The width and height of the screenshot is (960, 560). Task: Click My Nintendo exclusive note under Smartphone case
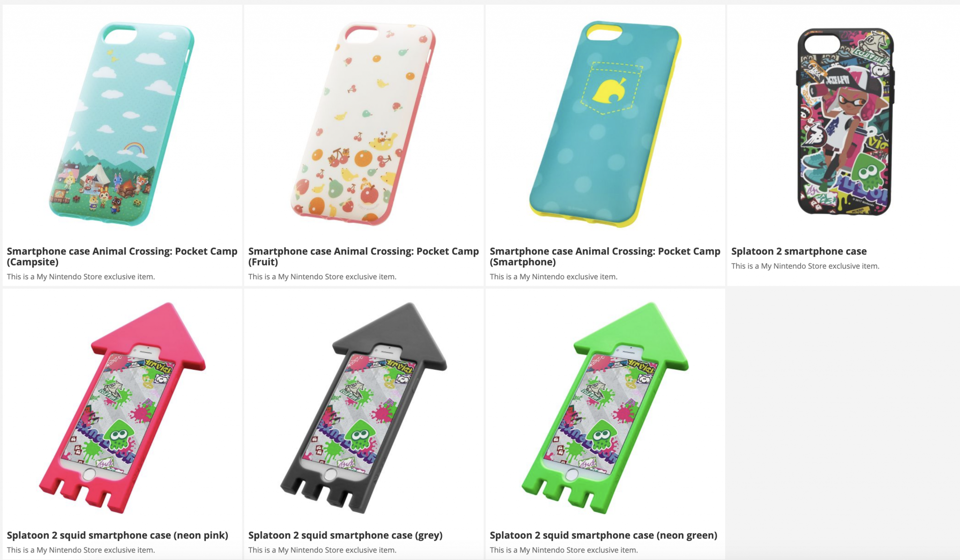coord(553,276)
